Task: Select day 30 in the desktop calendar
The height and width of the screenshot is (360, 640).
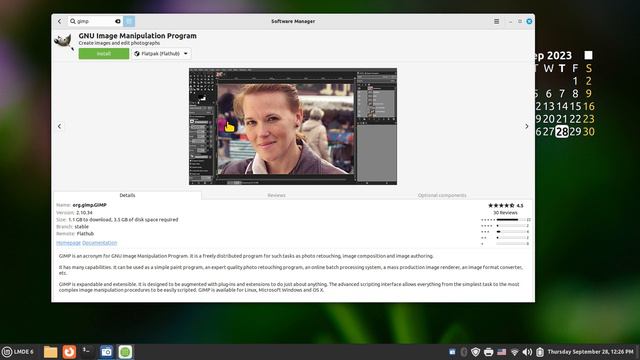Action: (x=589, y=131)
